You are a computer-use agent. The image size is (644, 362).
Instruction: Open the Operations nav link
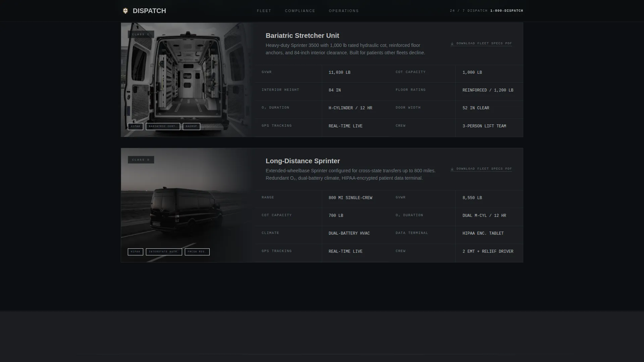(343, 11)
